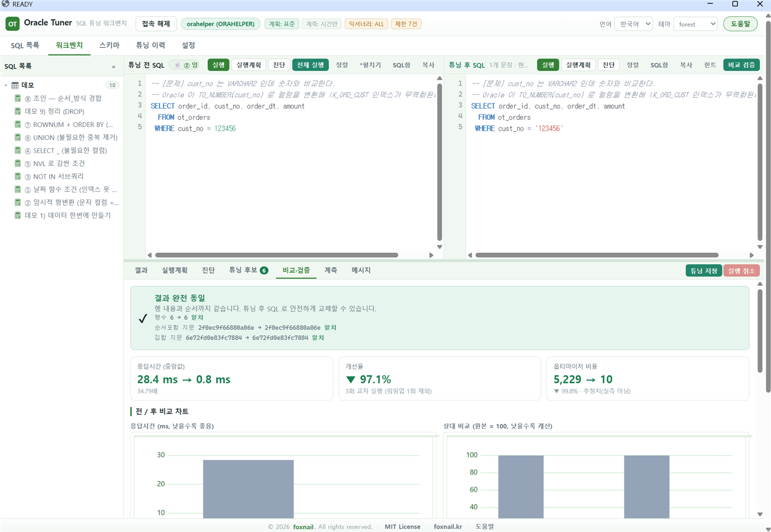771x532 pixels.
Task: Click the sheet icon for NVL 로 감싼 조건
Action: (18, 163)
